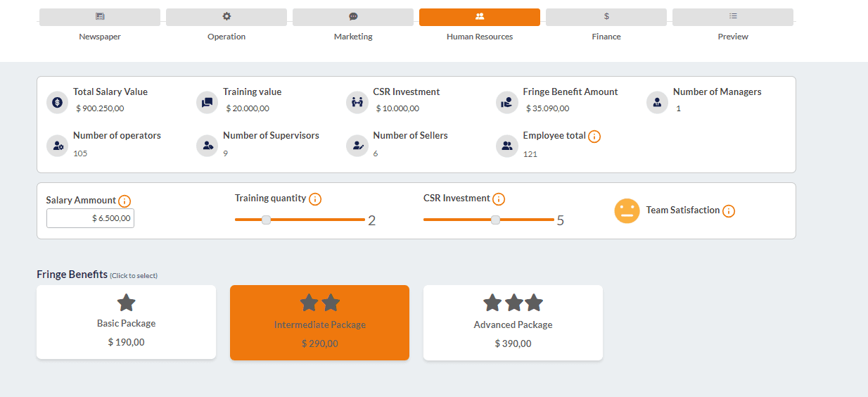Click the Total Salary Value dollar icon

57,102
